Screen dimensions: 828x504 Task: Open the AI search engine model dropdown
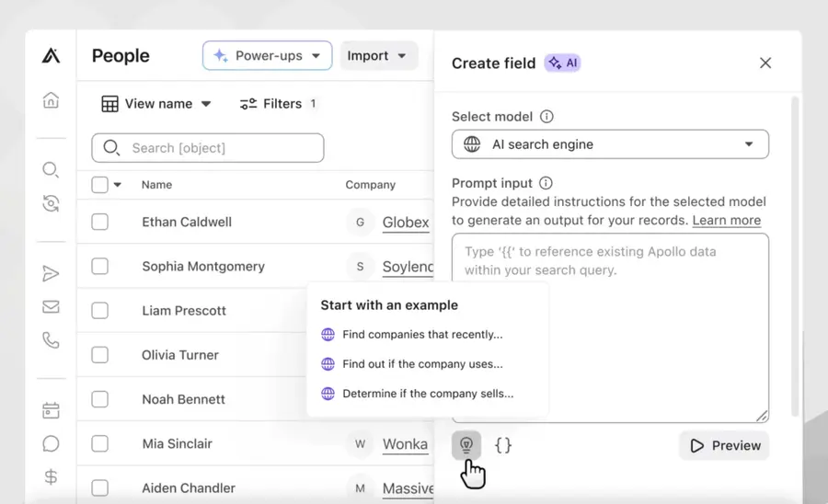point(610,144)
